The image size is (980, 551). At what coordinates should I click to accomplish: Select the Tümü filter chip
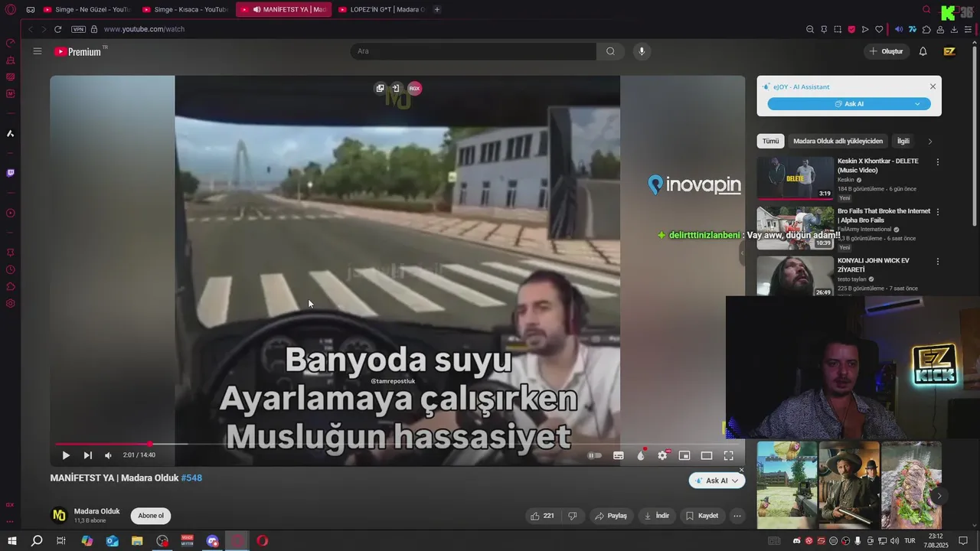coord(770,141)
